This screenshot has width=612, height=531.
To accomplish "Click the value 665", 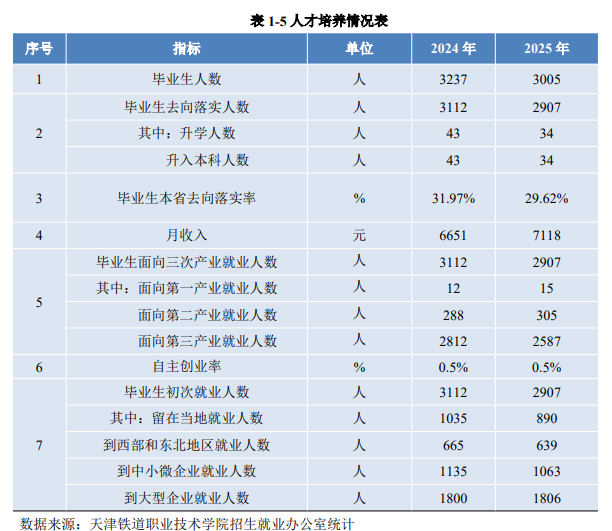I will [x=453, y=445].
